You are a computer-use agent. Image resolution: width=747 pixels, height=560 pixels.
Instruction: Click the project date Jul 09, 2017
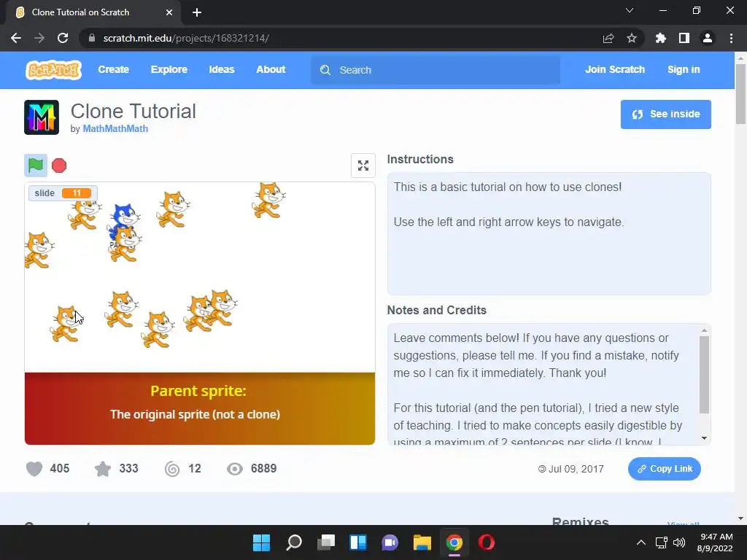coord(576,469)
